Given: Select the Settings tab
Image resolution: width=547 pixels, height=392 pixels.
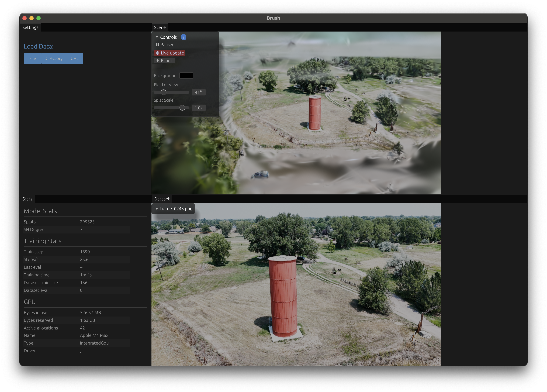Looking at the screenshot, I should [x=30, y=27].
